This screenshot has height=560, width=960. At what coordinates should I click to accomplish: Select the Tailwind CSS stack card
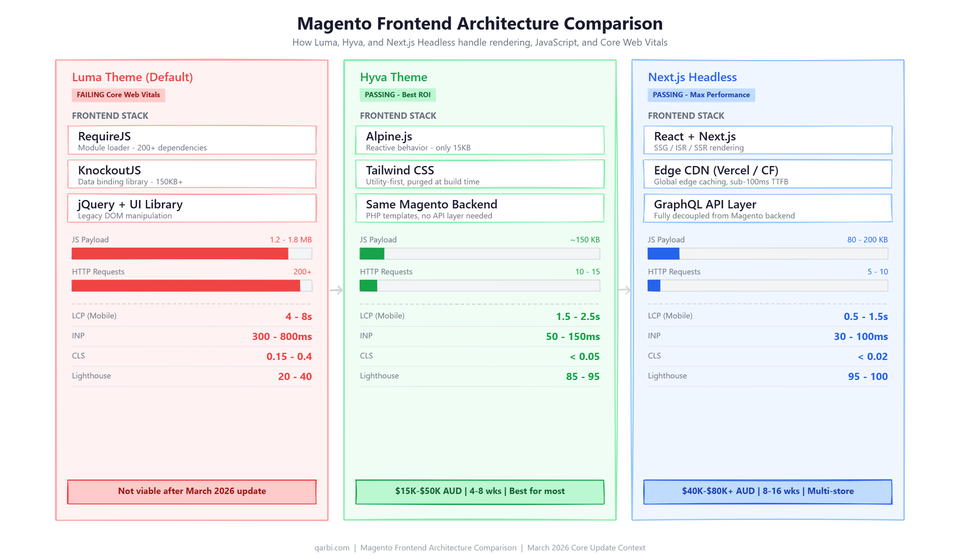point(480,174)
